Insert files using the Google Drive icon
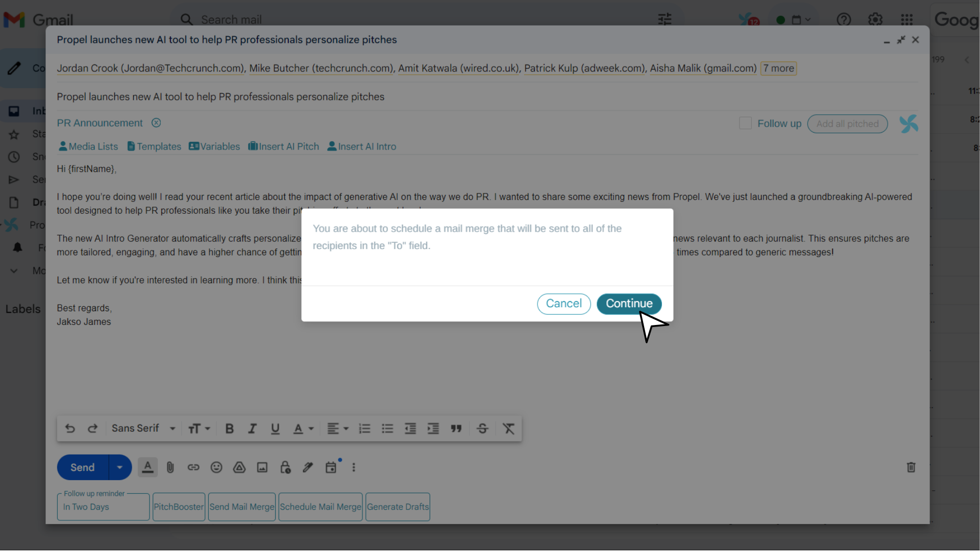980x551 pixels. coord(239,467)
